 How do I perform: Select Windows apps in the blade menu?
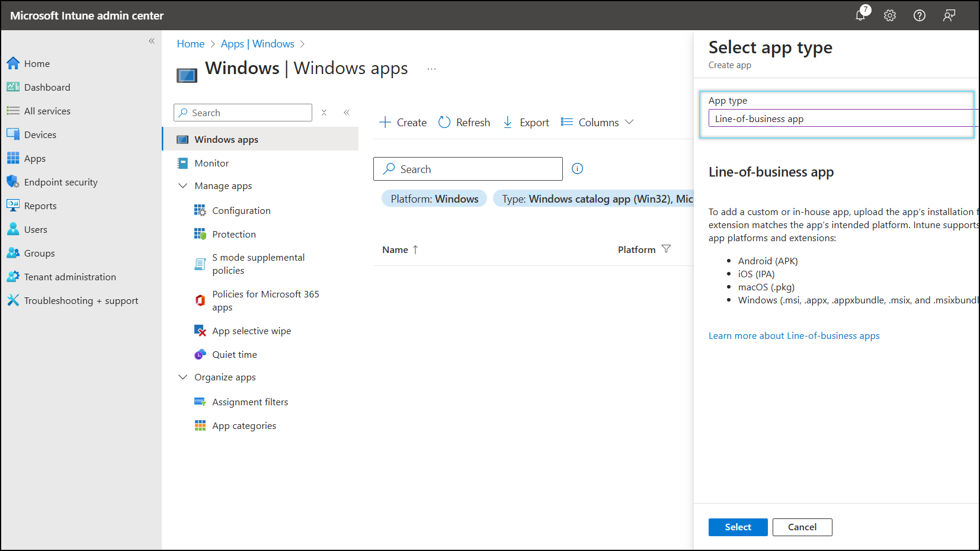coord(261,139)
